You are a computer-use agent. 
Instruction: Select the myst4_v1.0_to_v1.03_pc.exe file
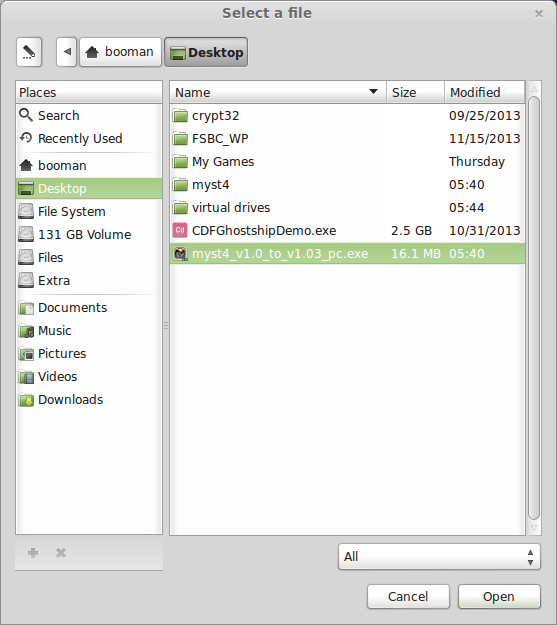pyautogui.click(x=347, y=254)
